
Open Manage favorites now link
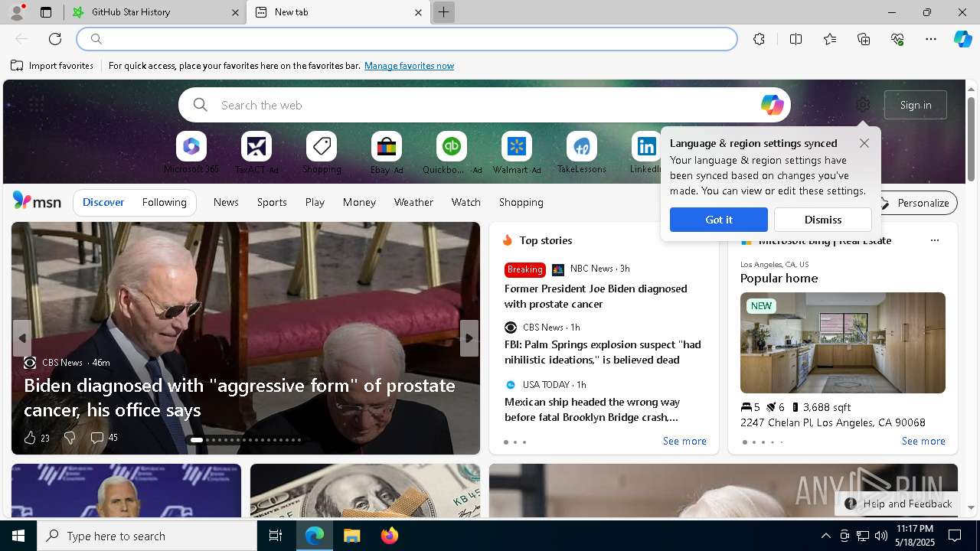coord(409,66)
